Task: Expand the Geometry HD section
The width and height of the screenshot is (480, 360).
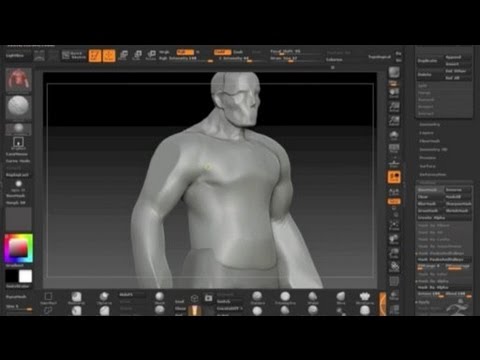Action: click(433, 149)
